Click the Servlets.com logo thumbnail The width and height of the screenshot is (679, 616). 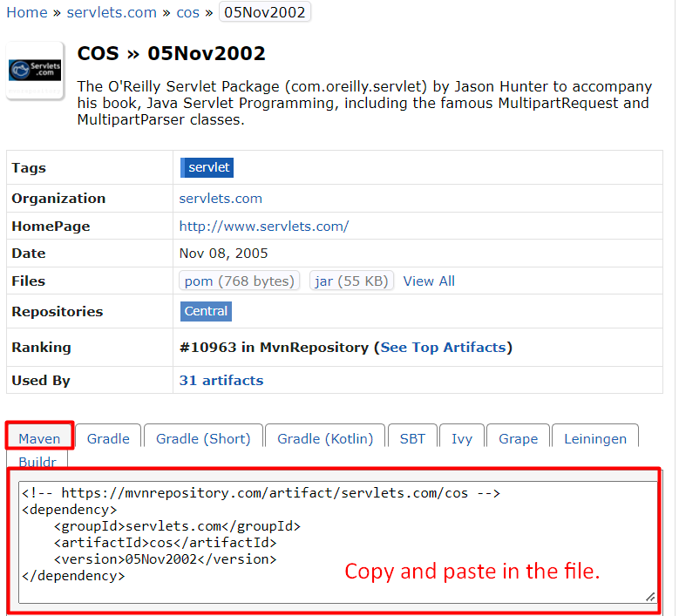pyautogui.click(x=35, y=71)
